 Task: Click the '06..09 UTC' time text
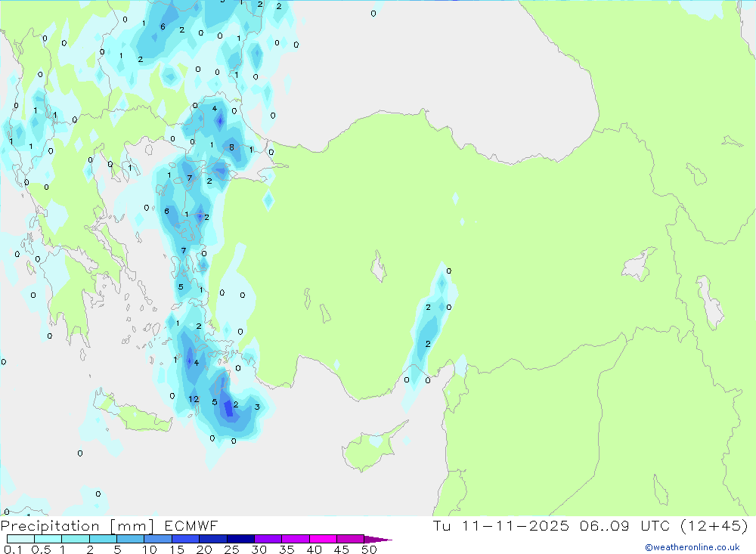tap(625, 525)
